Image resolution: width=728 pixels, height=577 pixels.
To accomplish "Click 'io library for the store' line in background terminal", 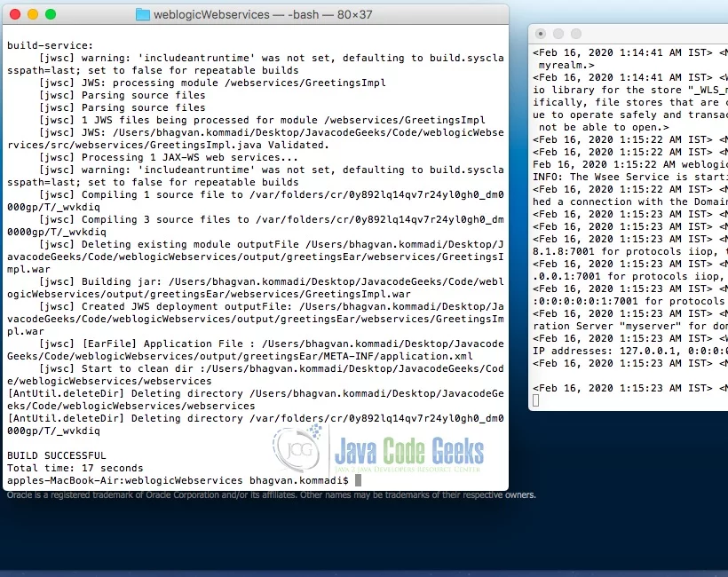I will [630, 90].
